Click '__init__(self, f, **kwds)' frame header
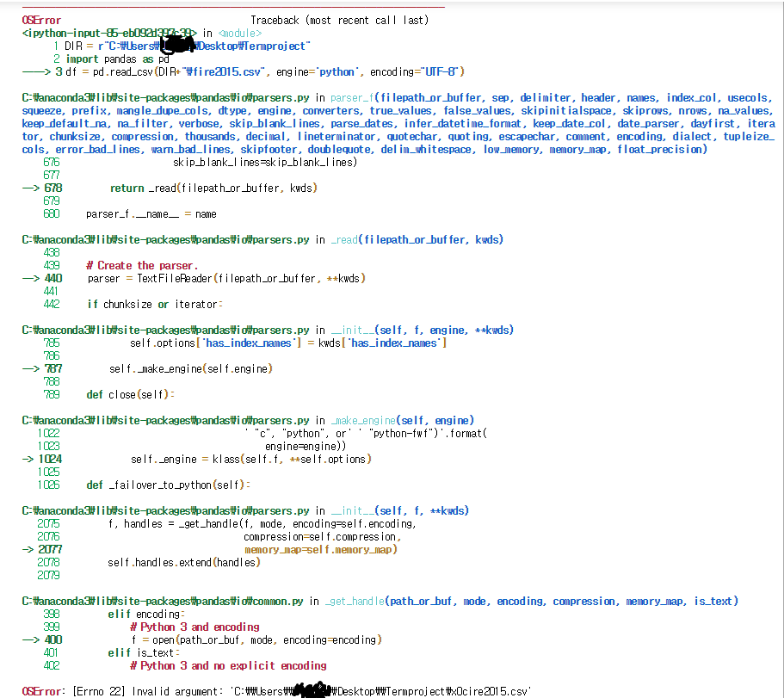The width and height of the screenshot is (784, 698). click(400, 511)
